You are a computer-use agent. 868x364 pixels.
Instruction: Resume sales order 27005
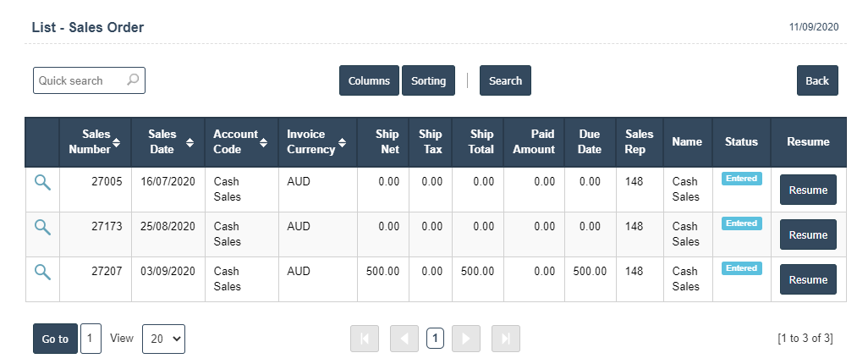(x=808, y=190)
